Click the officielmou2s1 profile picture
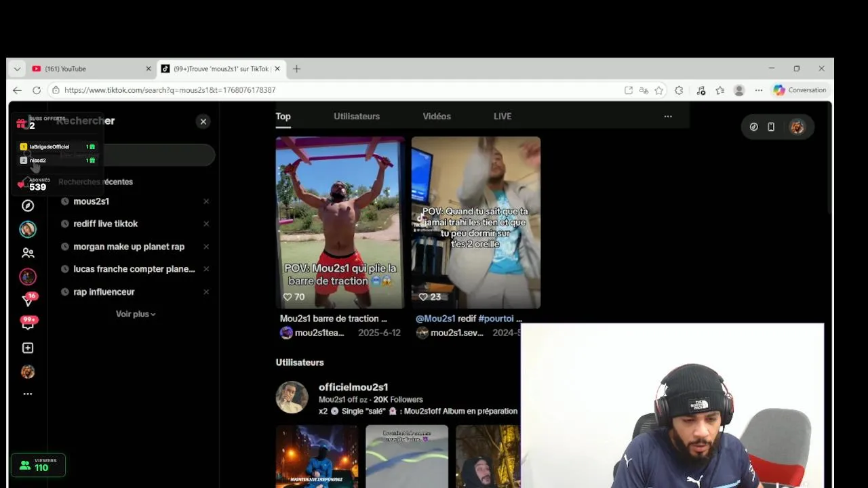868x488 pixels. click(x=292, y=397)
